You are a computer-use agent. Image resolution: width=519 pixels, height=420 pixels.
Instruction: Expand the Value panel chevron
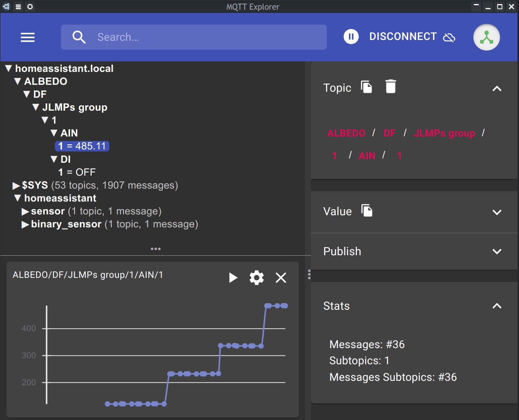coord(497,212)
